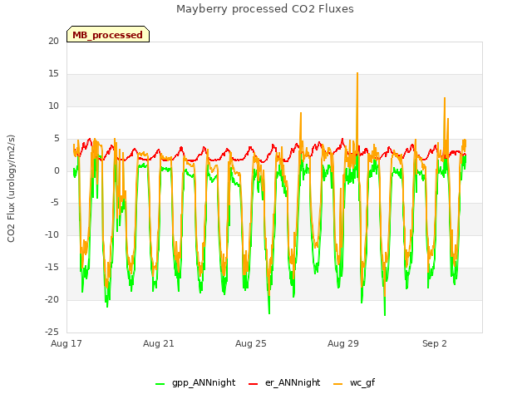
Task: Click the y-axis value 20
Action: pos(53,42)
